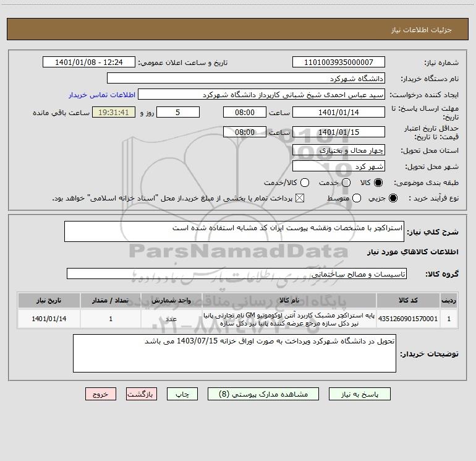This screenshot has width=476, height=461.
Task: Click the نام کالا column header
Action: point(289,300)
